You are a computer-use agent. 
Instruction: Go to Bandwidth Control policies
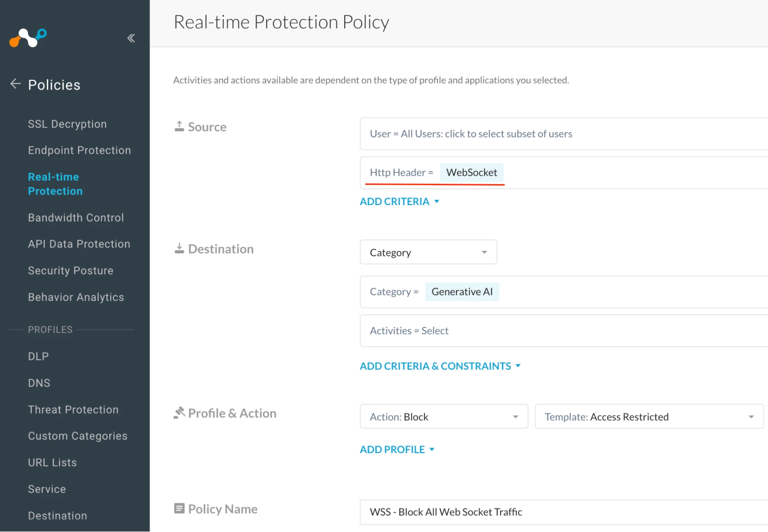point(76,218)
